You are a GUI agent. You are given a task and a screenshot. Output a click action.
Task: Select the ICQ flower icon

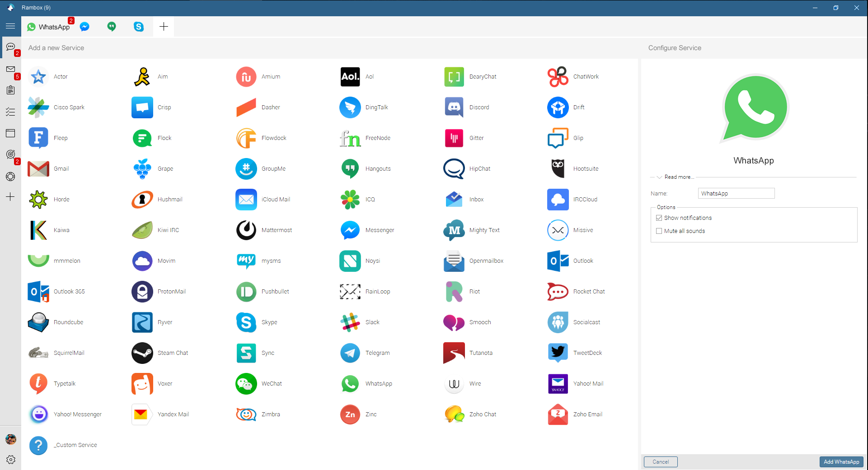(x=350, y=200)
